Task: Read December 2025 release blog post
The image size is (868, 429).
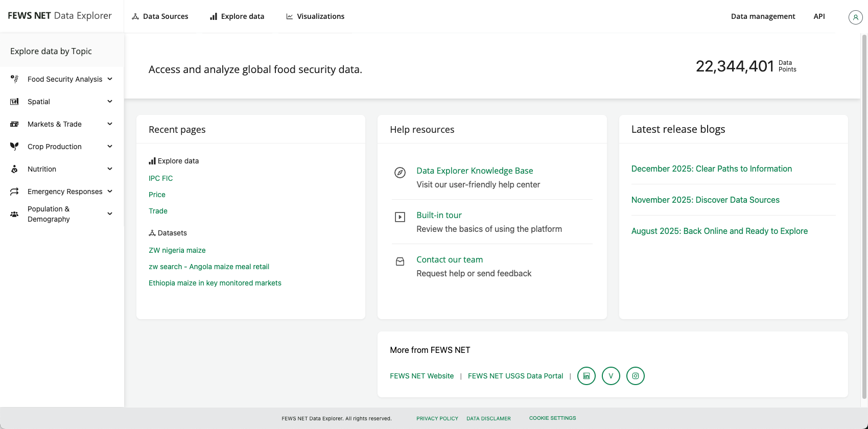Action: click(x=711, y=169)
